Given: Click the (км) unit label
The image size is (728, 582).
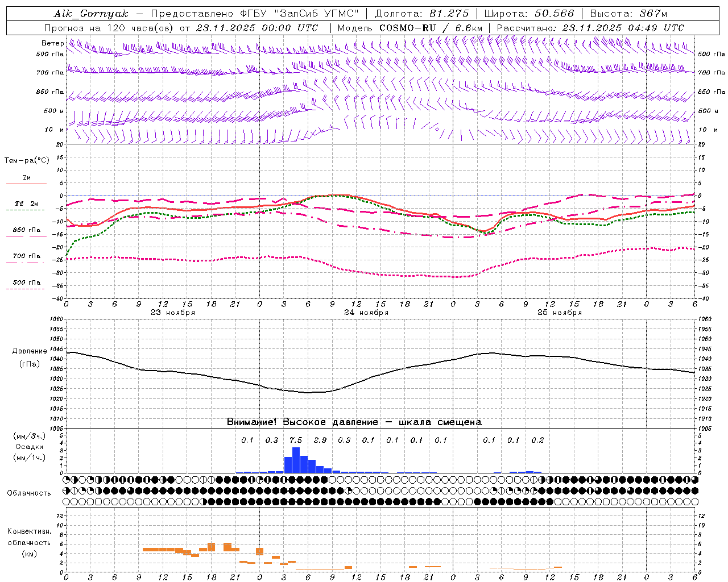Looking at the screenshot, I should point(29,554).
